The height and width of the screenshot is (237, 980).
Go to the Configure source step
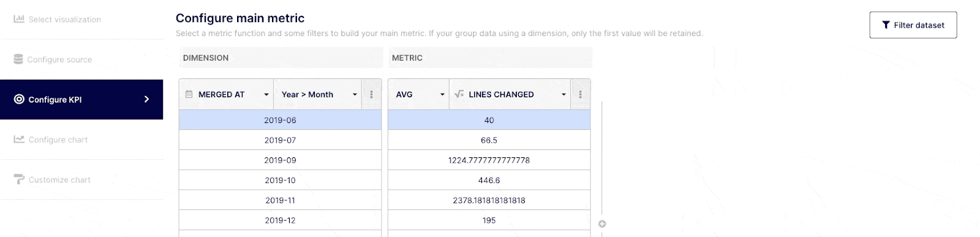pyautogui.click(x=81, y=59)
